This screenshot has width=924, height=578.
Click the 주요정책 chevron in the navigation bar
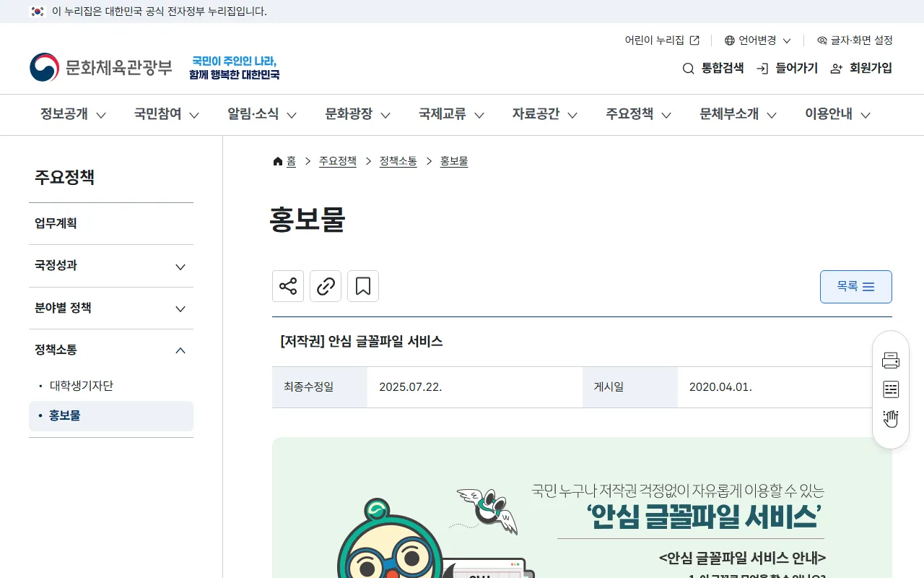(x=666, y=115)
